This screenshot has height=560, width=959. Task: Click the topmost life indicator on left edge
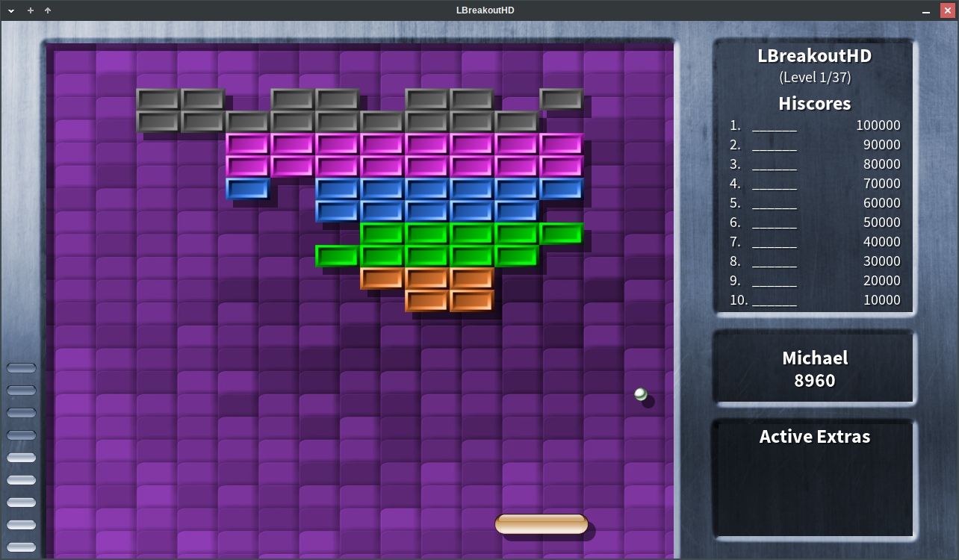point(21,367)
